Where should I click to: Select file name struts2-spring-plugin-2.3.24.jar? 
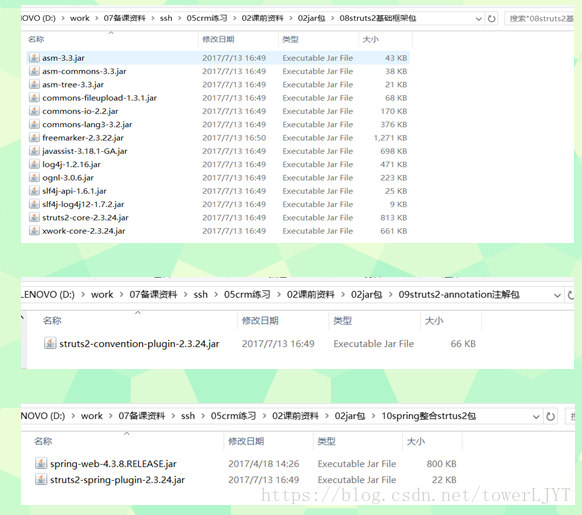tap(117, 480)
